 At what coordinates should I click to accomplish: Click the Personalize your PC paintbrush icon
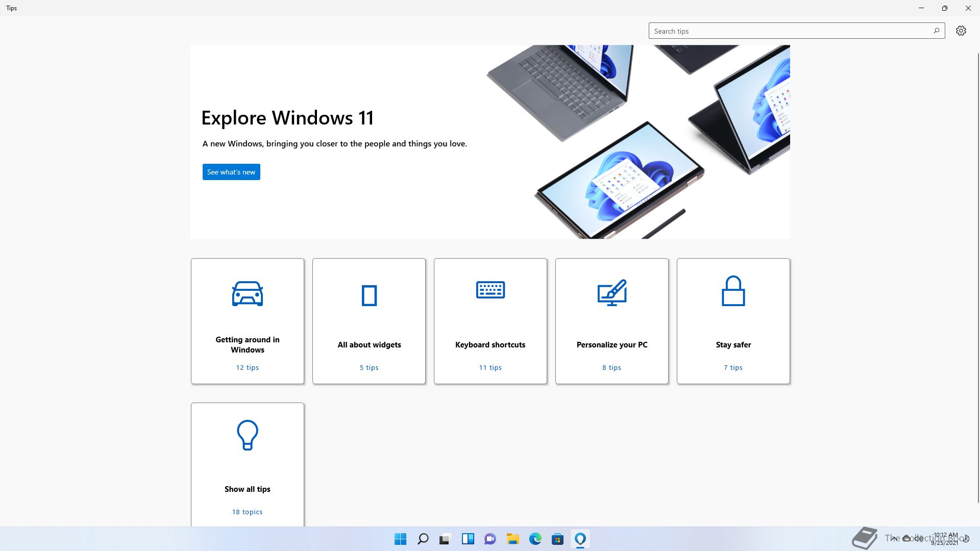click(x=611, y=292)
